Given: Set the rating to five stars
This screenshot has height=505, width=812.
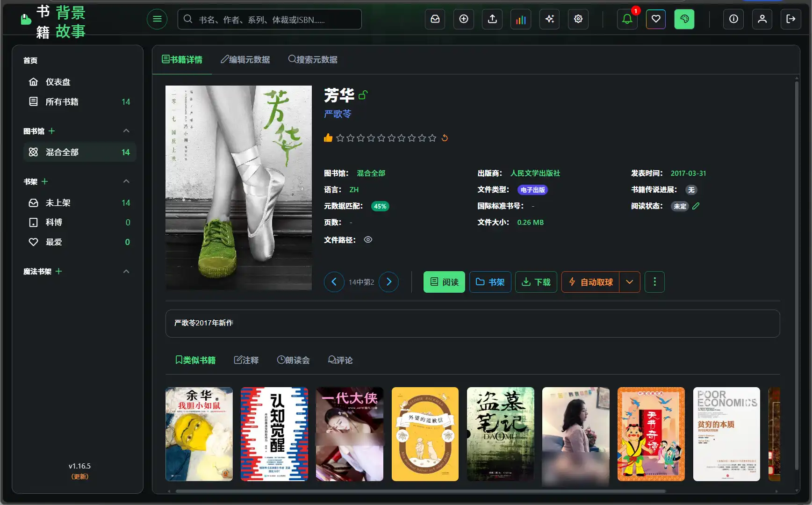Looking at the screenshot, I should pyautogui.click(x=381, y=138).
